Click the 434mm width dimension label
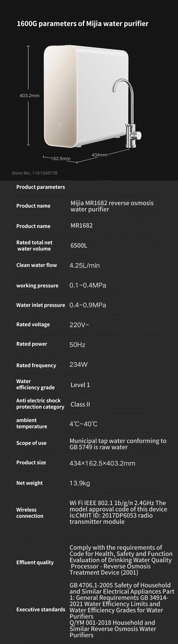 click(100, 155)
